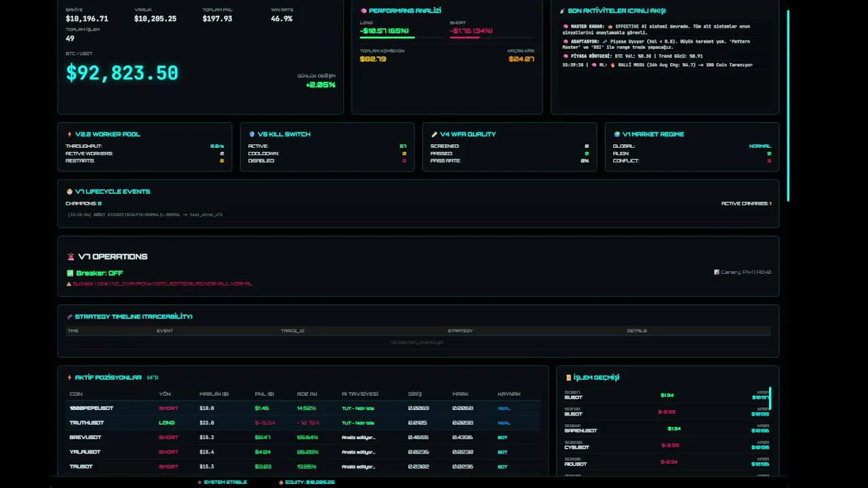The width and height of the screenshot is (868, 488).
Task: Click the lightning icon next to V2.2 Worker Pool
Action: point(69,134)
